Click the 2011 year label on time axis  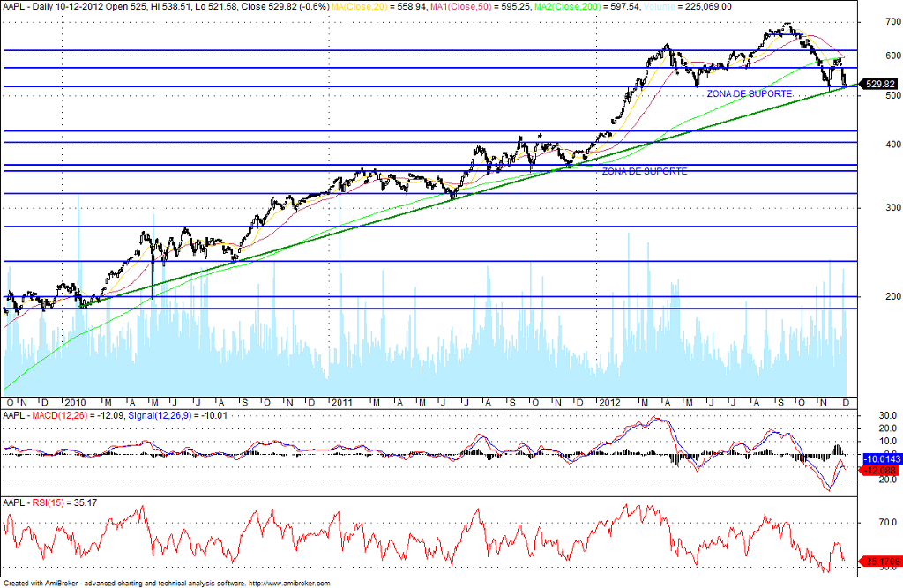(x=341, y=403)
